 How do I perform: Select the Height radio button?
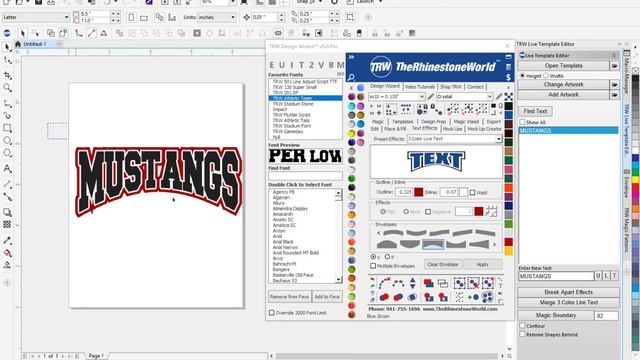coord(522,76)
